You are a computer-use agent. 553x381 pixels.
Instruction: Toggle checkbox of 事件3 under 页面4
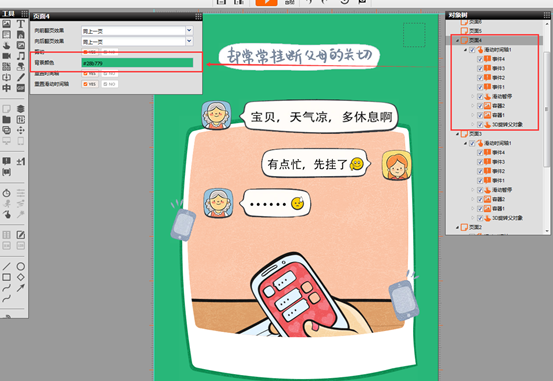tap(480, 68)
